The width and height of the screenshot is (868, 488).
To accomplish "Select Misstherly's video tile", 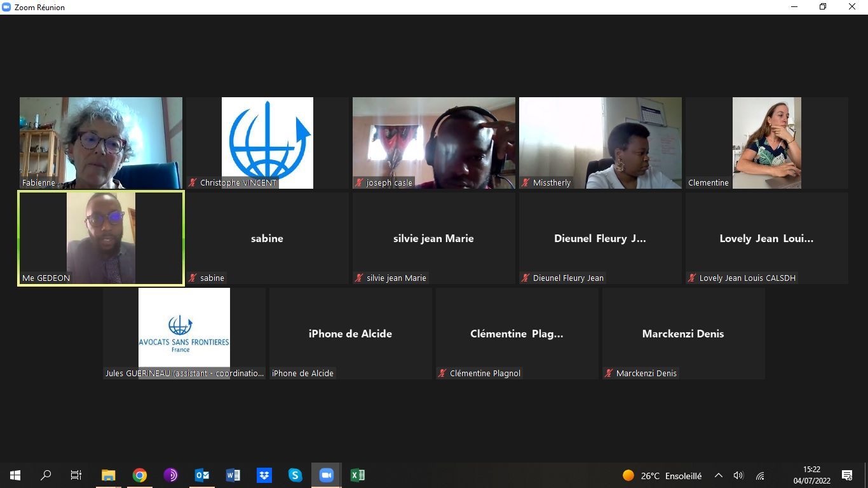I will pos(600,143).
